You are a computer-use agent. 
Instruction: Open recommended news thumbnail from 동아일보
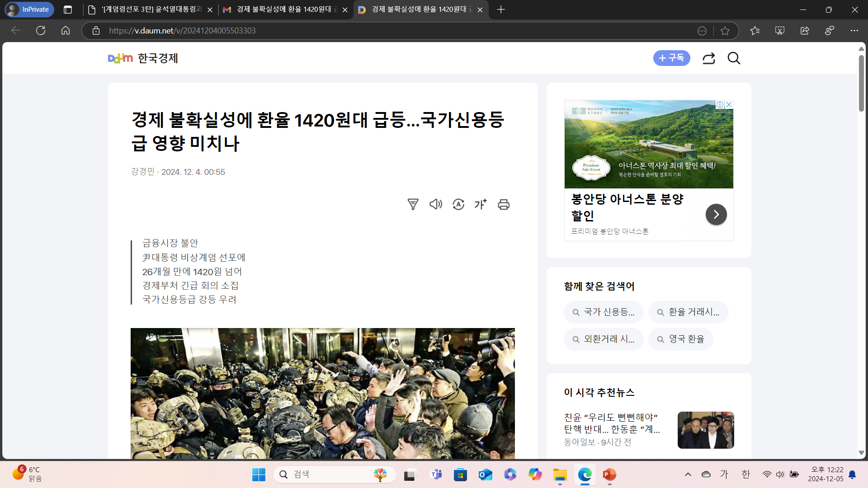pyautogui.click(x=705, y=430)
